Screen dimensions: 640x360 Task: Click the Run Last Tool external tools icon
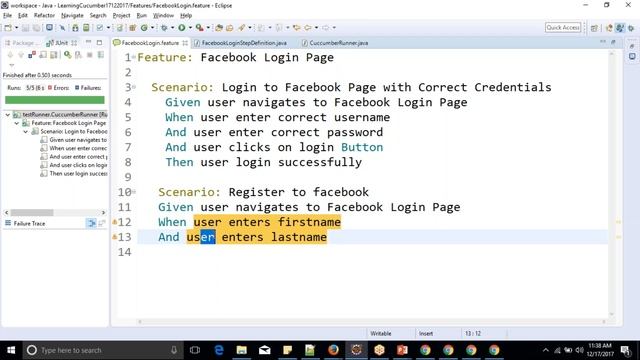200,27
